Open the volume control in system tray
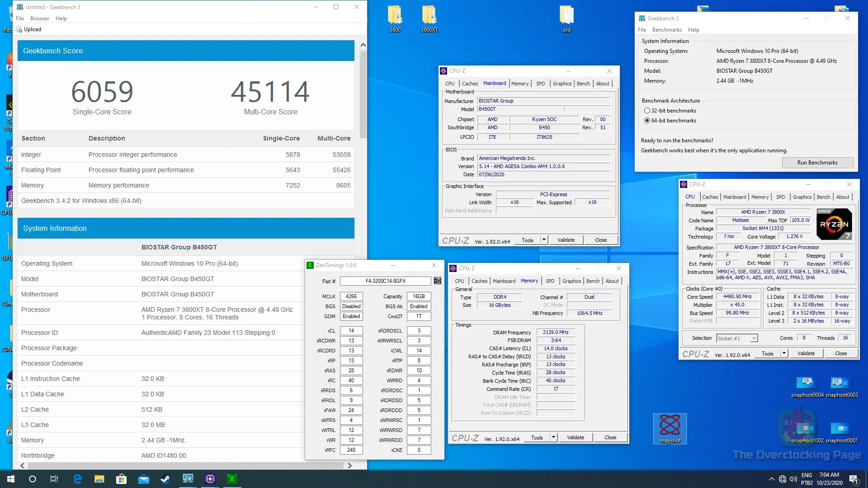The height and width of the screenshot is (488, 868). (793, 479)
